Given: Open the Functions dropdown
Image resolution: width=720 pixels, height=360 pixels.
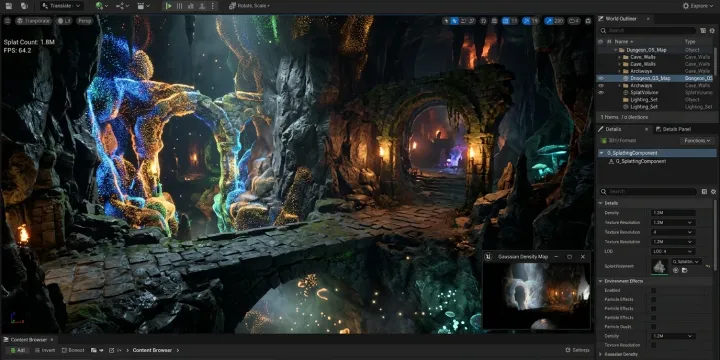Looking at the screenshot, I should point(697,141).
